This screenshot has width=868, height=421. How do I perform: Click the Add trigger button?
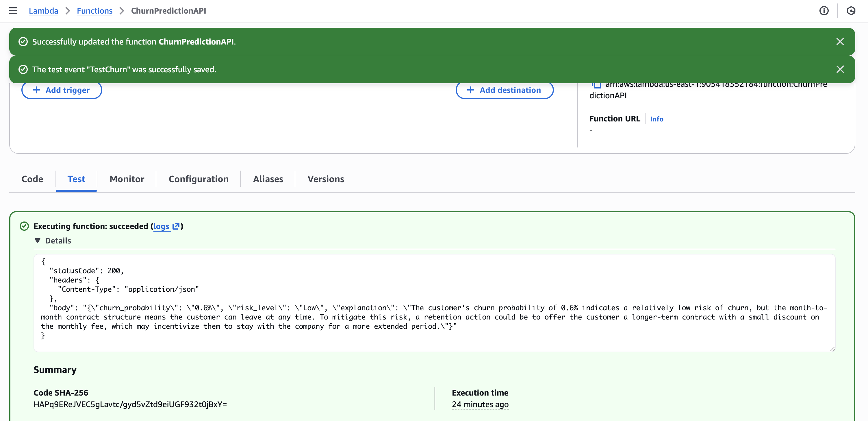pos(62,90)
